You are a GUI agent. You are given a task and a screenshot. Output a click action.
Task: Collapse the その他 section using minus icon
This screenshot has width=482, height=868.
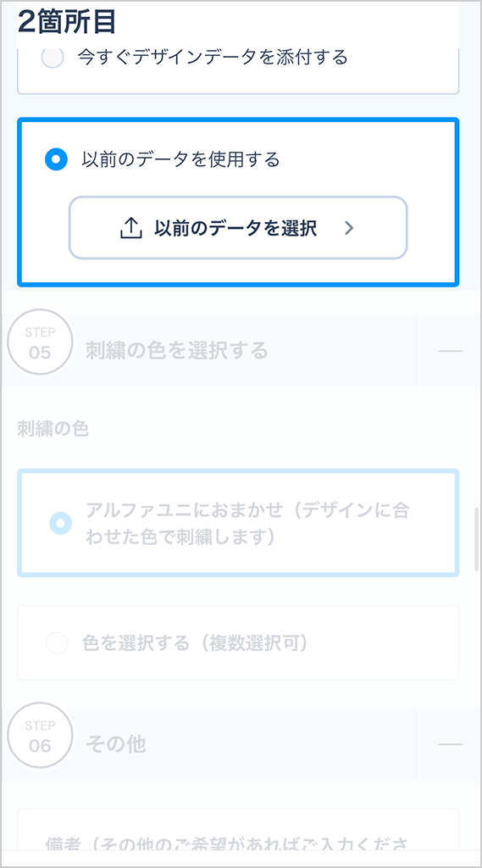[x=450, y=744]
